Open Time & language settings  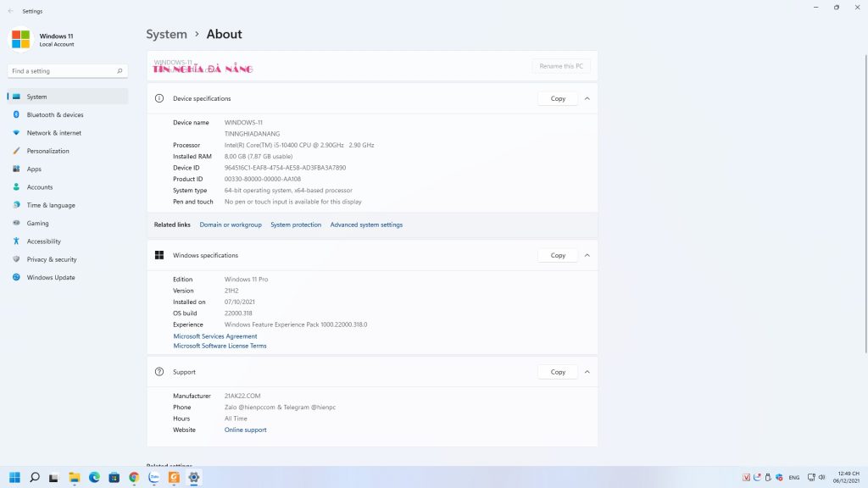click(68, 205)
